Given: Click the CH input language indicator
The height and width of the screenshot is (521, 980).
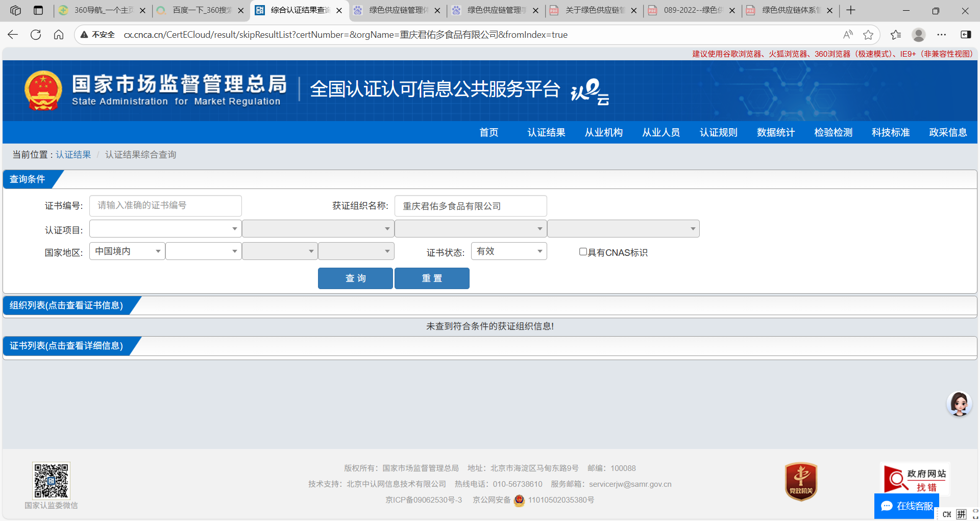Looking at the screenshot, I should pos(947,514).
